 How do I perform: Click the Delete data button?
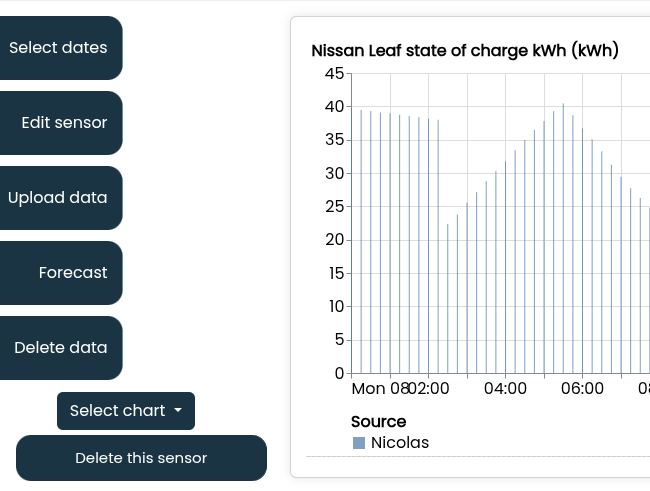60,348
